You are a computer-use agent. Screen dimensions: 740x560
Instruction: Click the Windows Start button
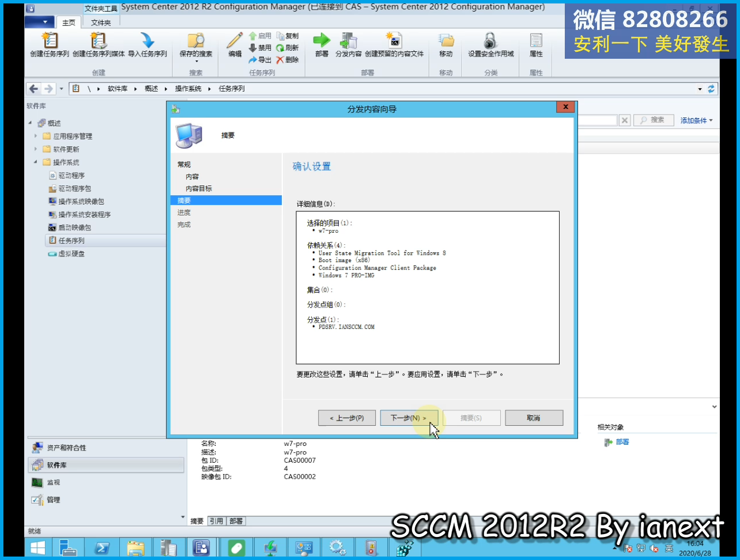tap(38, 547)
